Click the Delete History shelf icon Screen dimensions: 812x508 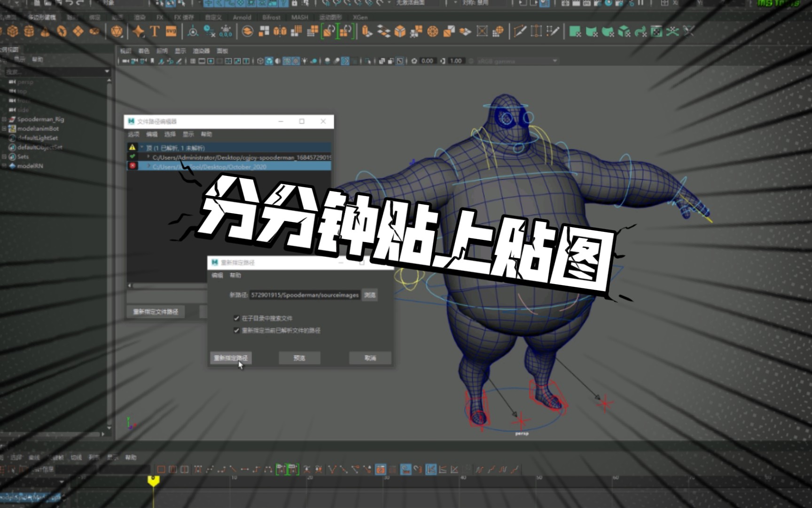tap(210, 32)
